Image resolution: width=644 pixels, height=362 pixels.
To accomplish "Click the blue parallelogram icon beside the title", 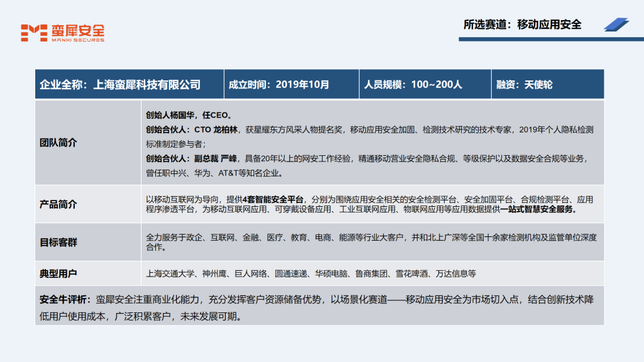I will click(x=616, y=25).
